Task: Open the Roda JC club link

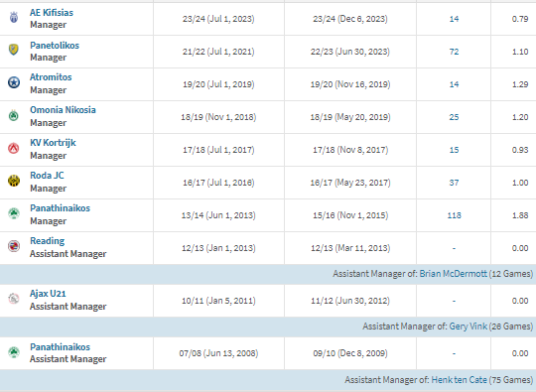Action: coord(47,176)
